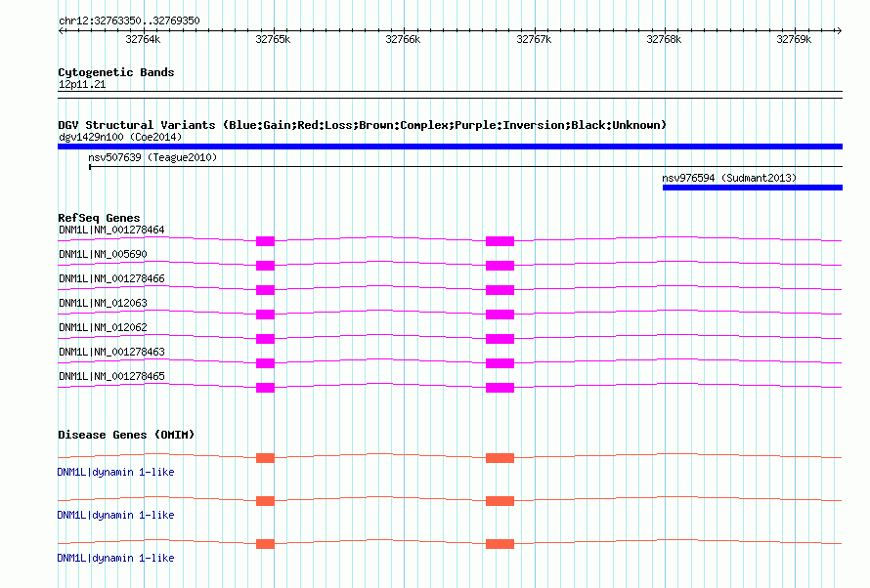Select the DNM1L|NM_001278464 transcript label
The image size is (870, 588).
pos(111,230)
